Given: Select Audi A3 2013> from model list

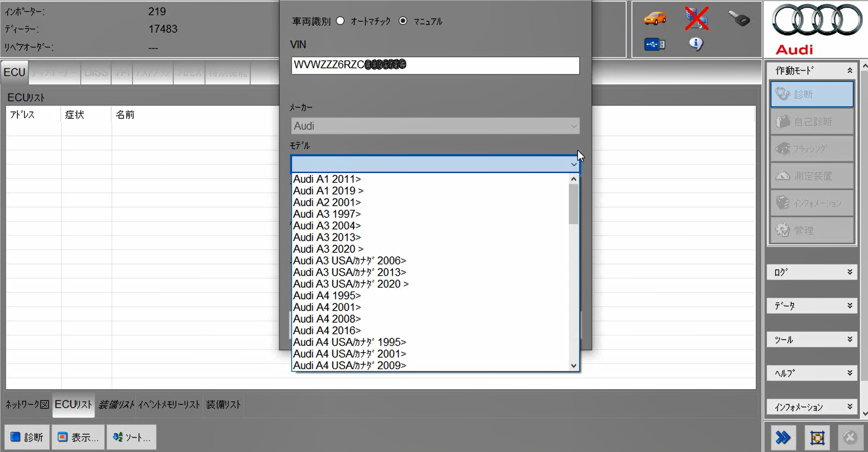Looking at the screenshot, I should [430, 237].
